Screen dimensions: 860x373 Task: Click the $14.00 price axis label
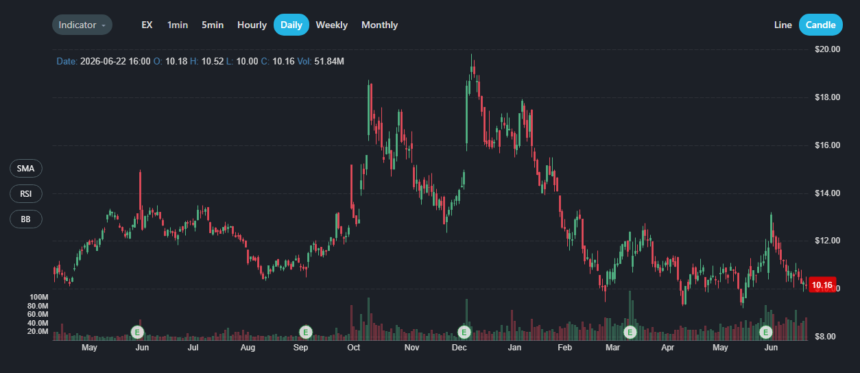tap(828, 193)
